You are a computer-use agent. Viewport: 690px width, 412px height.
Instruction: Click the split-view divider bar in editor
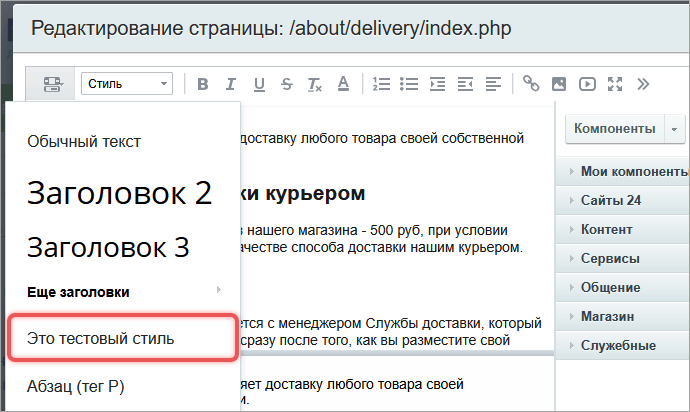click(x=397, y=353)
